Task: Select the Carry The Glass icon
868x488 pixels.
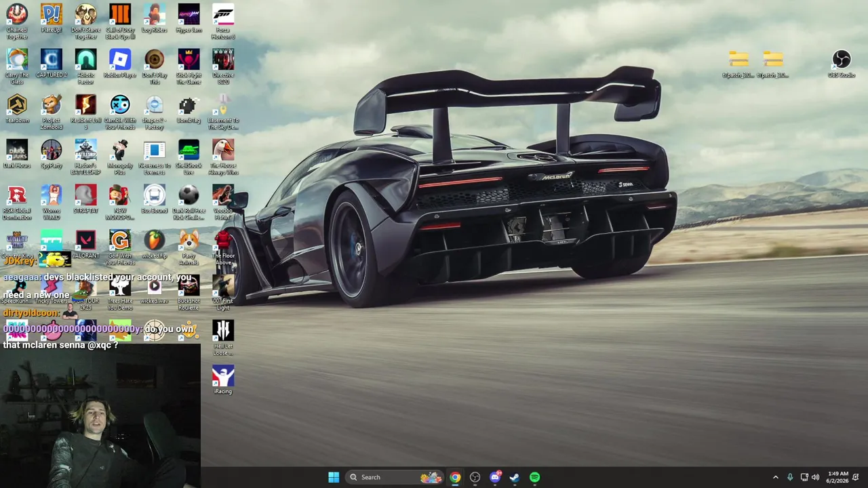Action: point(17,66)
